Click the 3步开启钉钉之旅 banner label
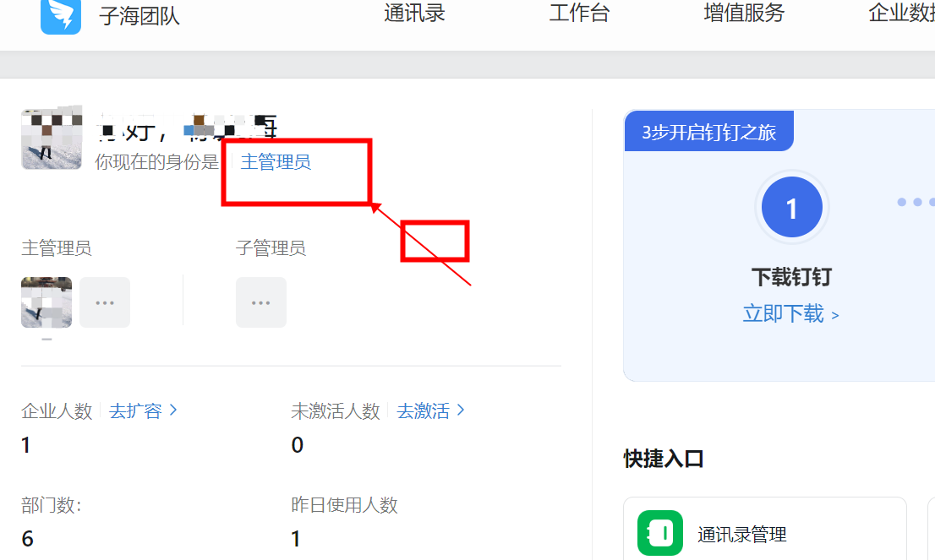This screenshot has height=560, width=935. point(708,133)
